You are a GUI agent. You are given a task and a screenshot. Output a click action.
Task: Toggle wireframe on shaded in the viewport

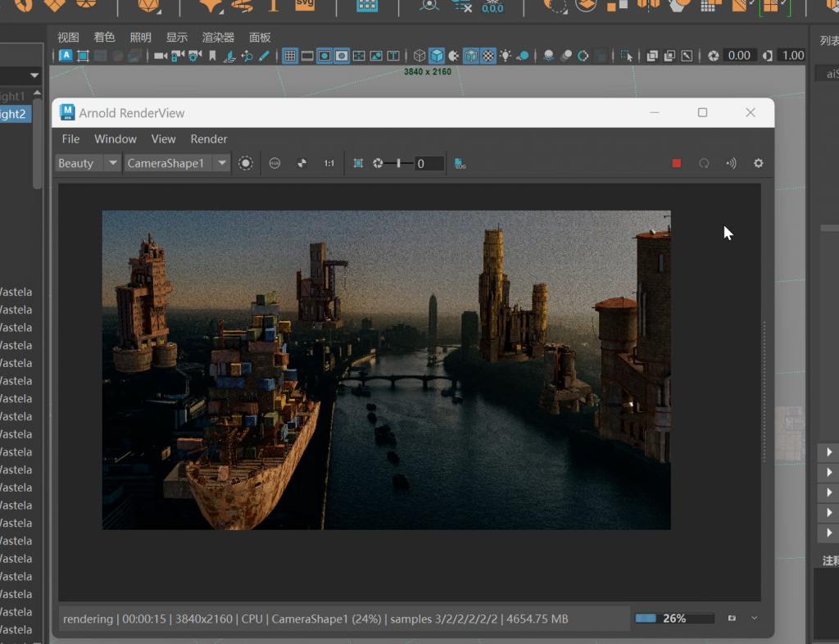coord(471,56)
